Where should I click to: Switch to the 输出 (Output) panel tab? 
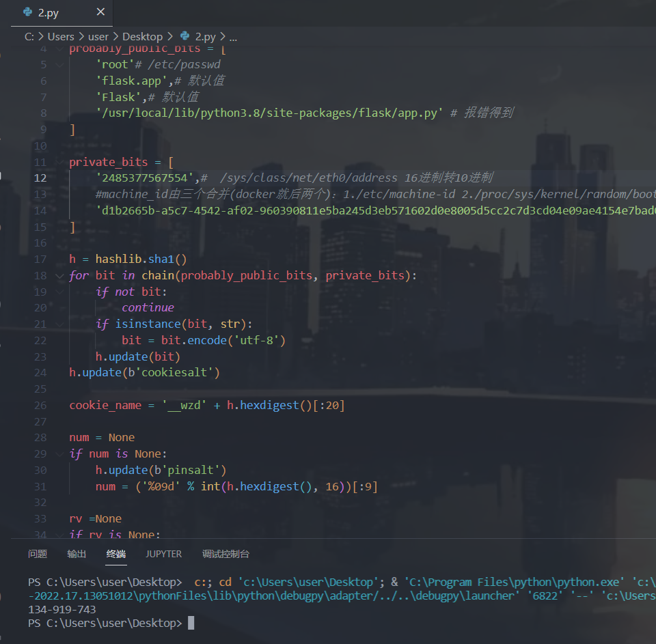point(77,554)
